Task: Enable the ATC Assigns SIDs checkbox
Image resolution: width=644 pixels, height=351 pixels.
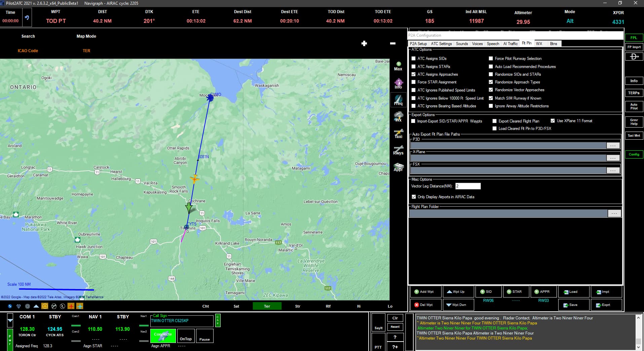Action: point(413,58)
